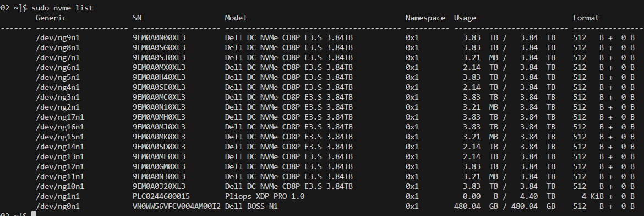
Task: Click the Pliops XDP PRO 1.0 model text
Action: (265, 196)
